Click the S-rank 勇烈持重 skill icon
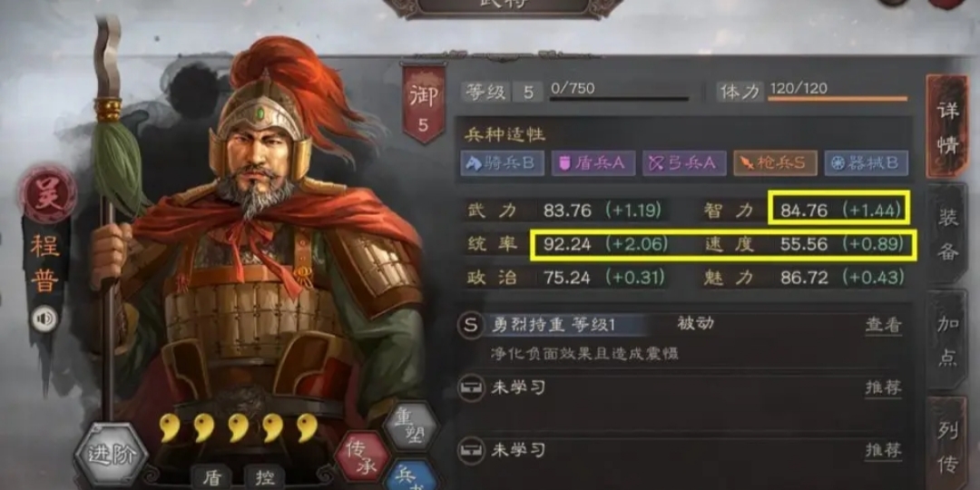This screenshot has height=490, width=980. click(470, 326)
